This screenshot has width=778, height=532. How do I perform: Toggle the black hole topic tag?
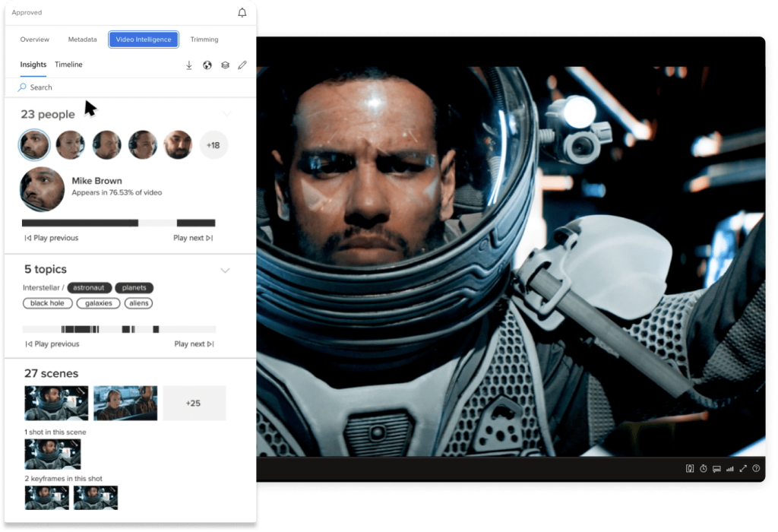pos(48,303)
